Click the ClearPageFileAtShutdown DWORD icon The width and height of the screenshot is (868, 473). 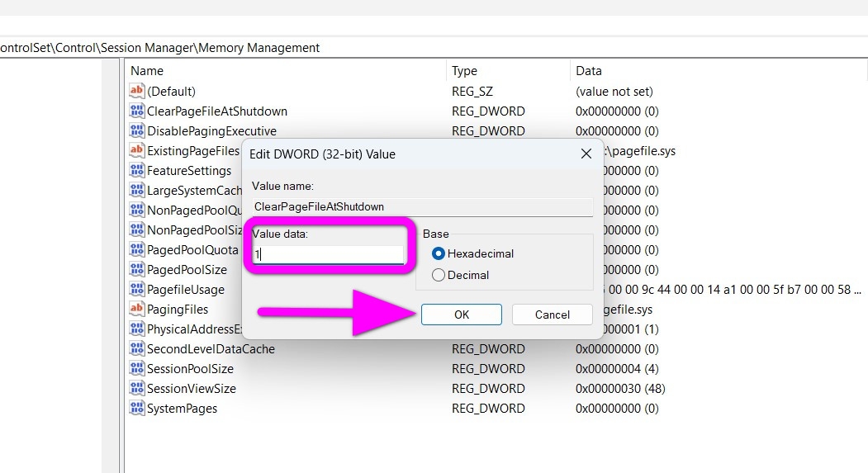click(x=136, y=111)
